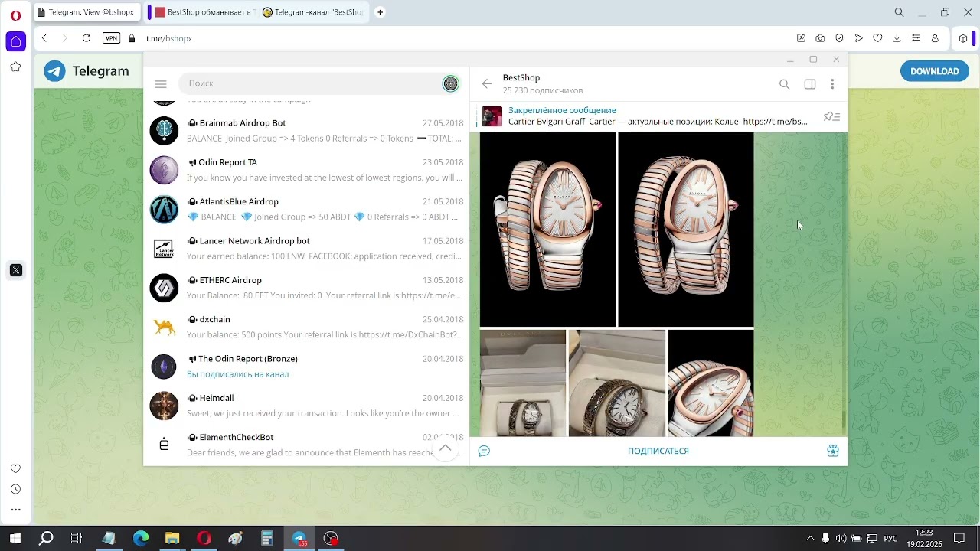Open browsing history from the Opera sidebar
The image size is (980, 551).
tap(15, 489)
